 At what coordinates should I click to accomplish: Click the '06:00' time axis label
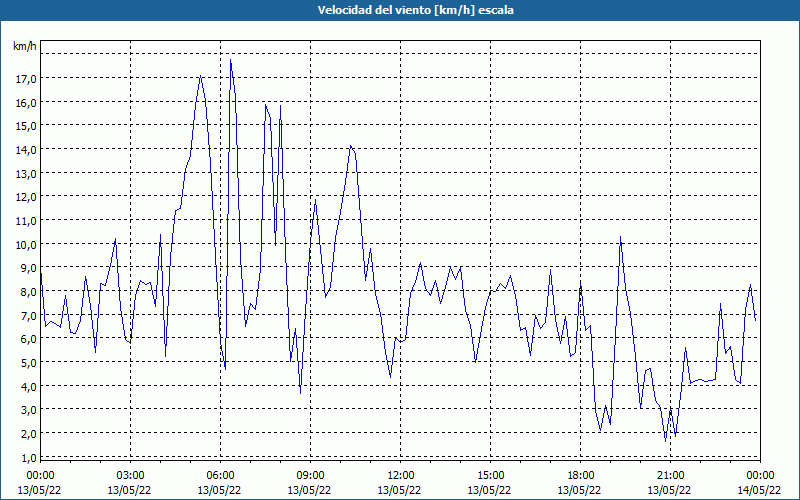[x=220, y=476]
